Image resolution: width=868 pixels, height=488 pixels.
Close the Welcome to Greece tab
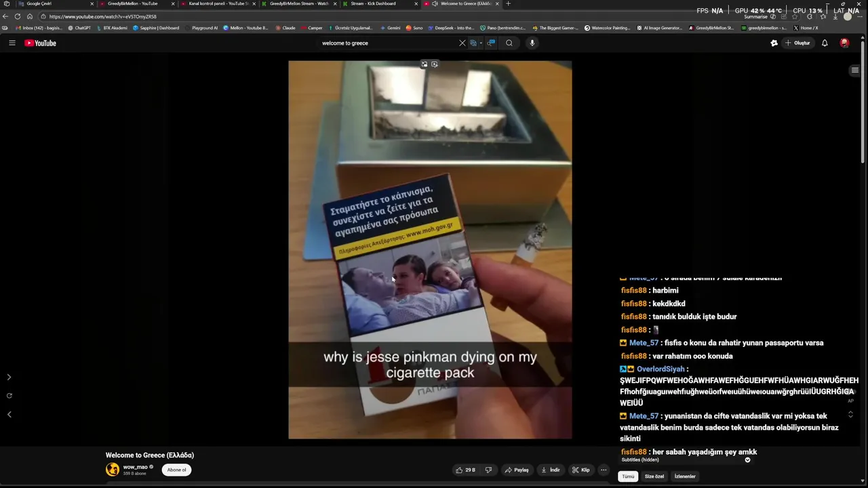[497, 3]
